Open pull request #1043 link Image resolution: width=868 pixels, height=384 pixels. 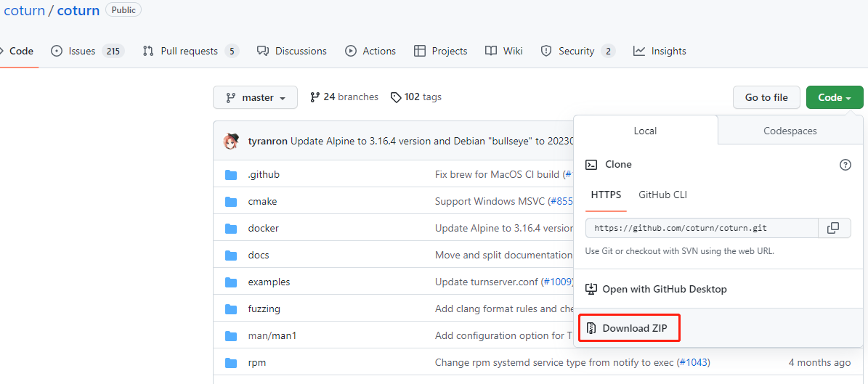click(x=692, y=363)
